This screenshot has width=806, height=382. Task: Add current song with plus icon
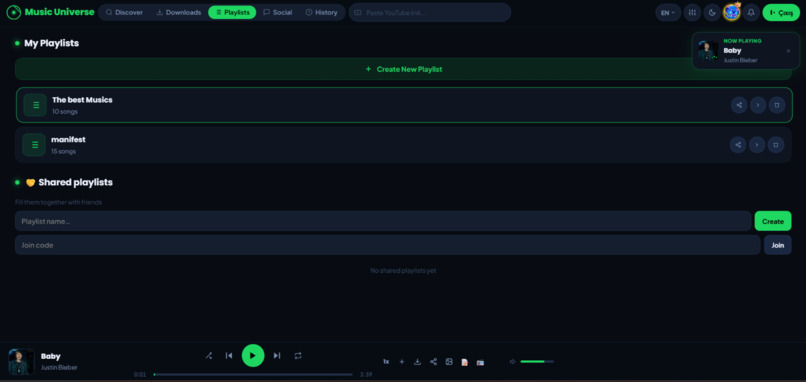click(402, 362)
